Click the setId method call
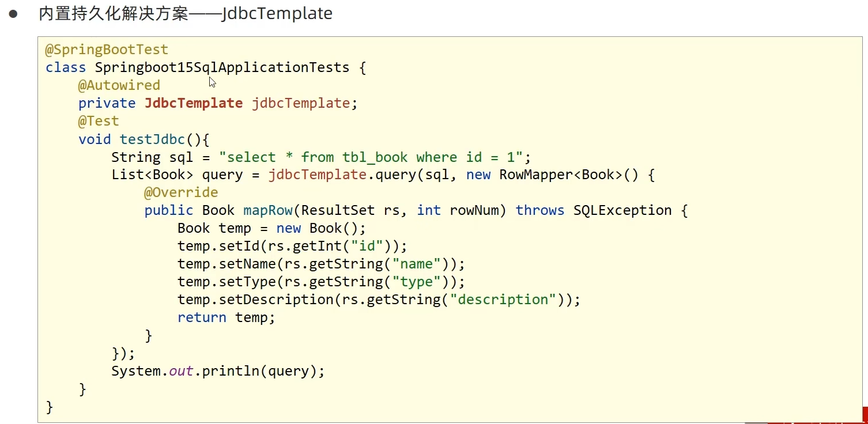 click(239, 246)
